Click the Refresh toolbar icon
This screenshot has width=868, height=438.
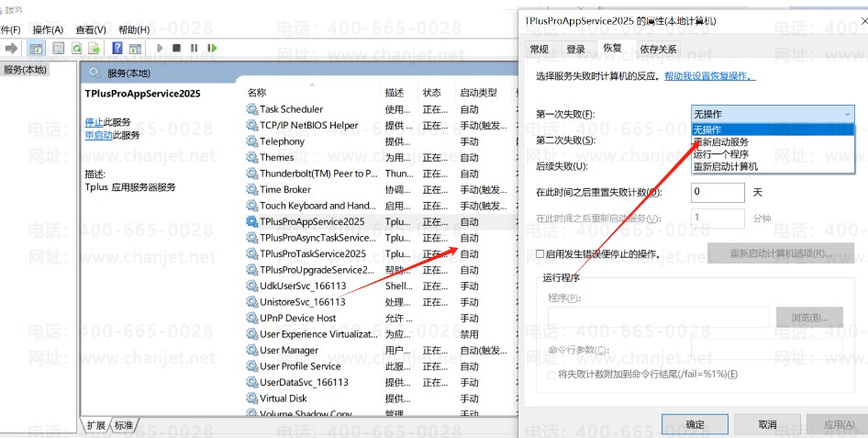click(x=77, y=48)
